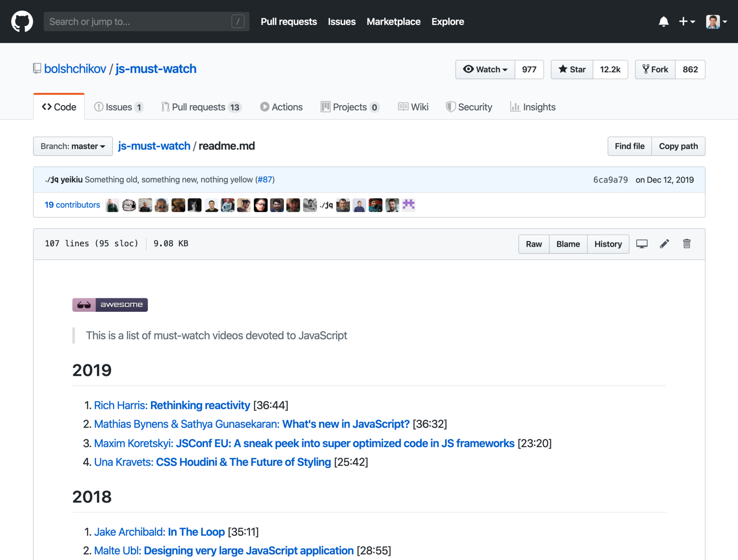Open Jake Archibald: In The Loop
This screenshot has height=560, width=738.
pos(159,532)
